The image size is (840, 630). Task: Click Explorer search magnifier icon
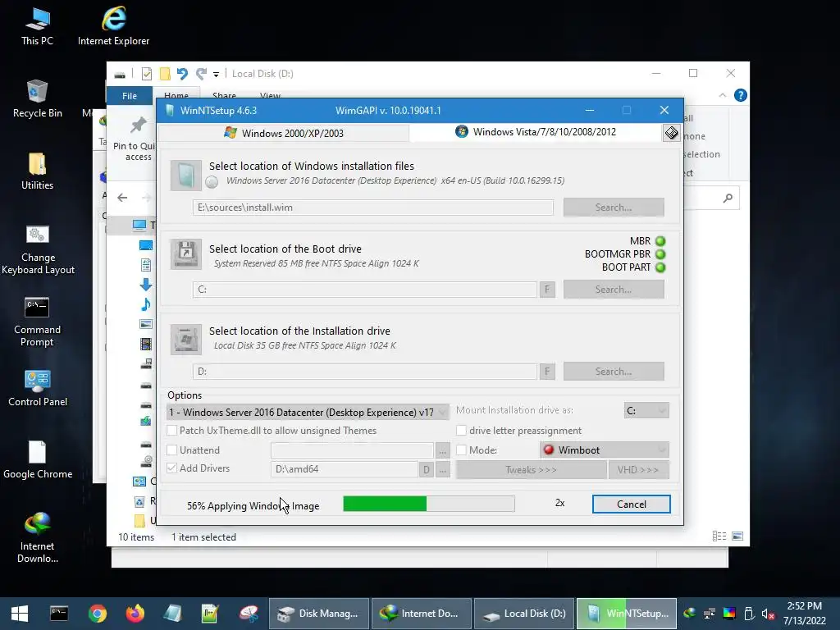pyautogui.click(x=728, y=199)
